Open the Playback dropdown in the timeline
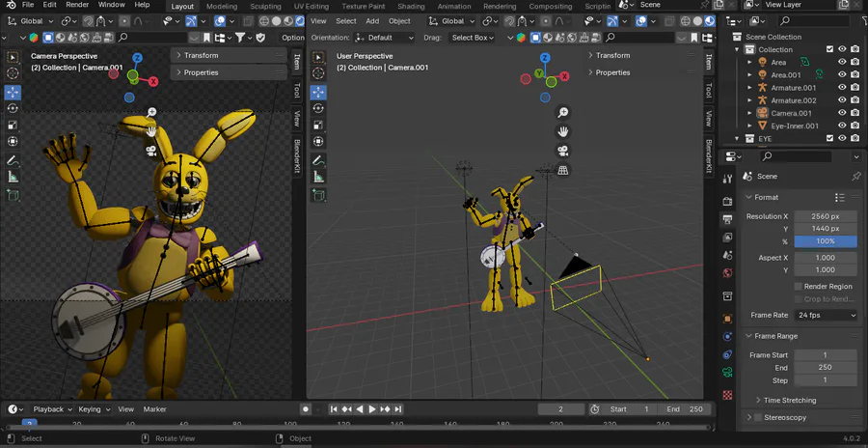This screenshot has width=868, height=448. pyautogui.click(x=52, y=409)
